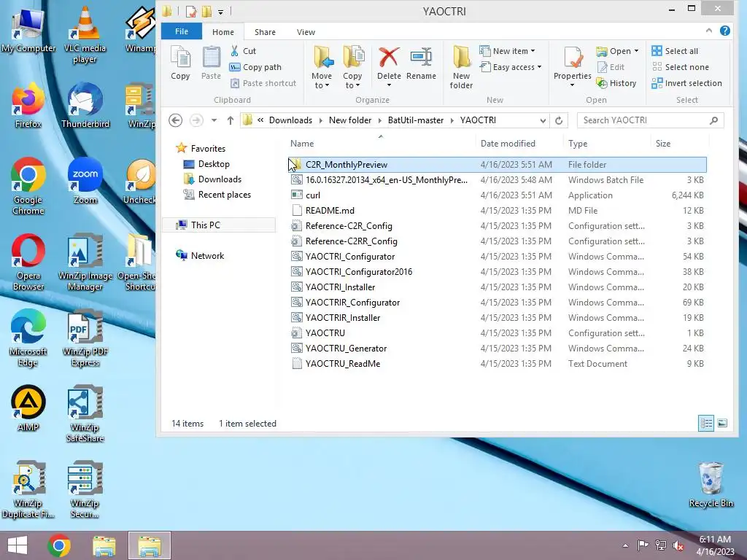This screenshot has width=747, height=560.
Task: Select the curl application file
Action: (x=498, y=195)
